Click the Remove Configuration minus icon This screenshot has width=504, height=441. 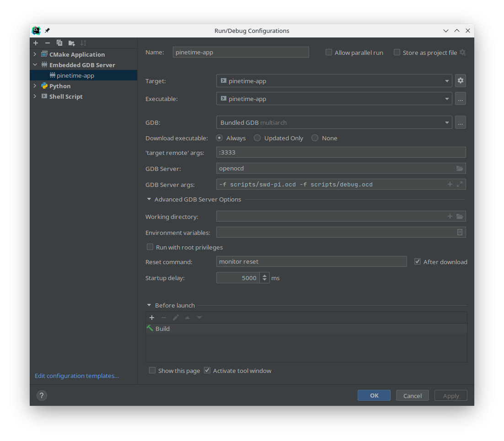(48, 43)
